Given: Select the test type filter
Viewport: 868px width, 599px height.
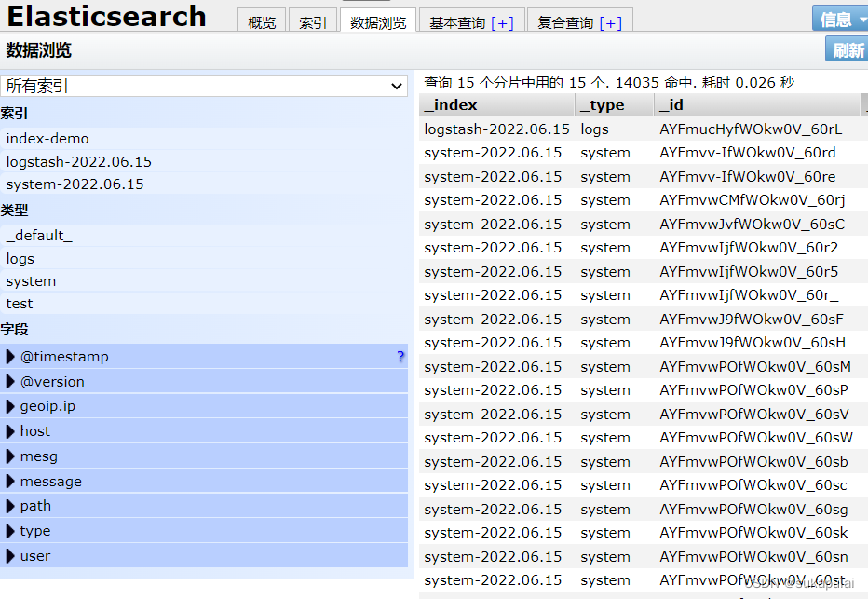Looking at the screenshot, I should click(204, 304).
